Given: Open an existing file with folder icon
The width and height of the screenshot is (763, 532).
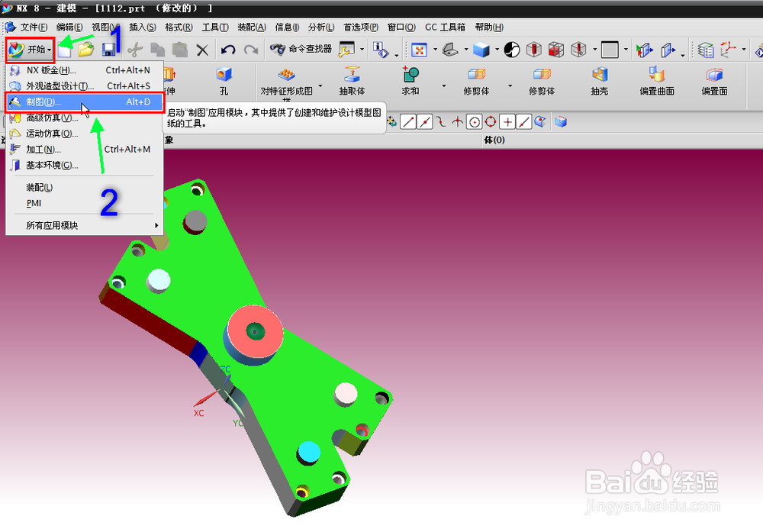Looking at the screenshot, I should coord(86,49).
